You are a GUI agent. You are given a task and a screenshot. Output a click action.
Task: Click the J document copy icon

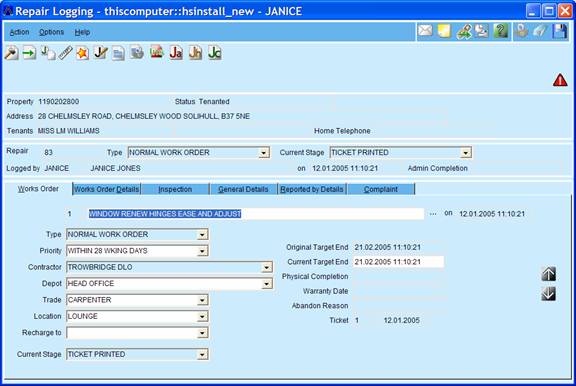click(48, 53)
